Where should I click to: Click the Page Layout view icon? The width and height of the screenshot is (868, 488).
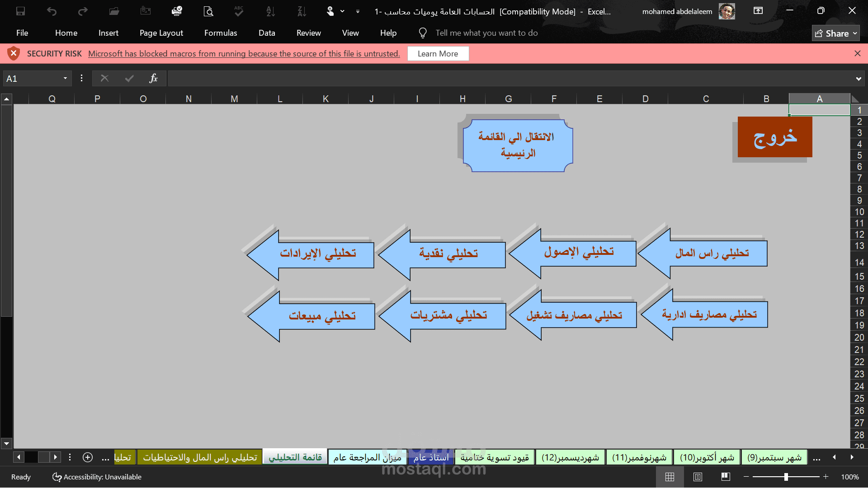pos(698,477)
